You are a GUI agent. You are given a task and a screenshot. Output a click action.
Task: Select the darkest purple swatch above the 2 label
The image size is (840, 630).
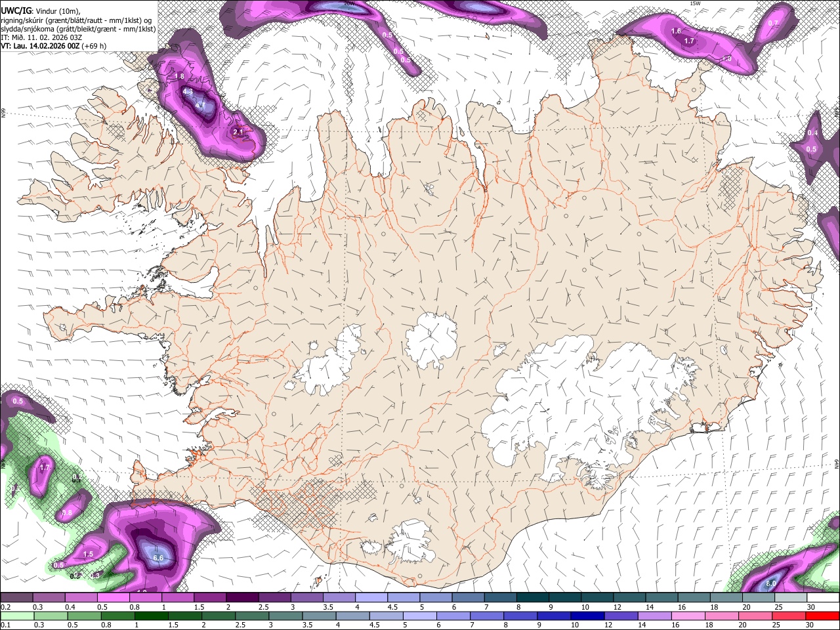(x=241, y=598)
